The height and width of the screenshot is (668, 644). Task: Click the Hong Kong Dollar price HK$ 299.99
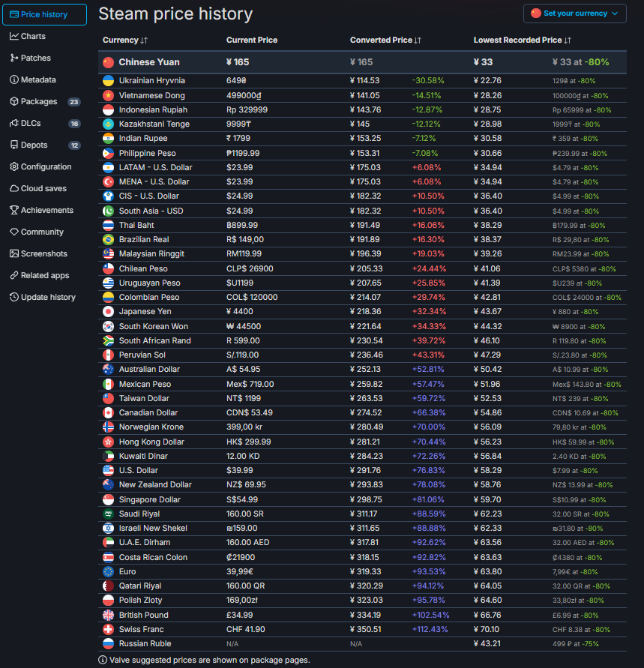[x=249, y=442]
